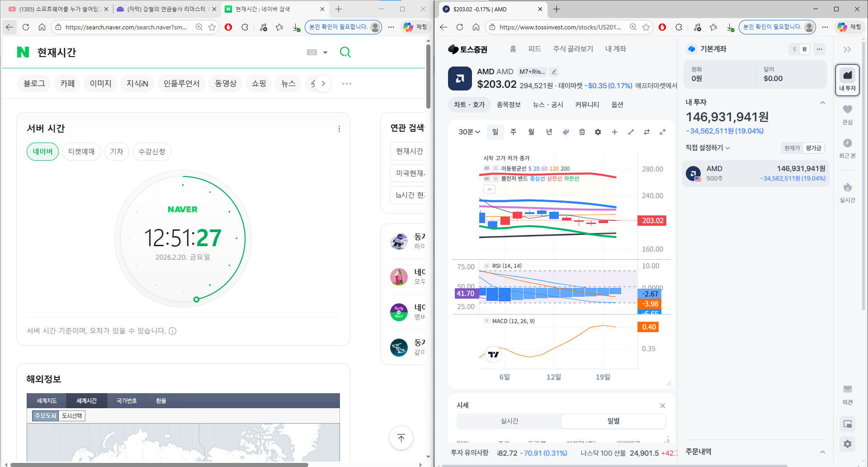Screen dimensions: 868x467
Task: Open the 직접 설정하기 sort dropdown
Action: (708, 148)
